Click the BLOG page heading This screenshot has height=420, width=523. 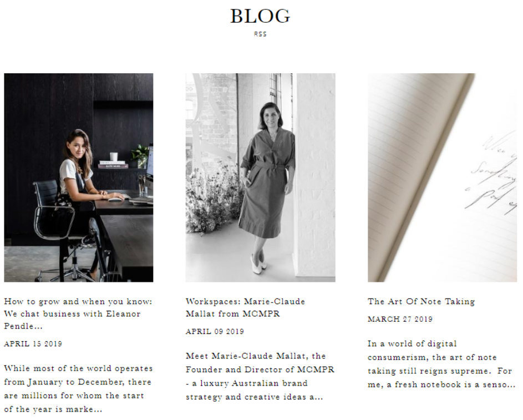[x=260, y=16]
